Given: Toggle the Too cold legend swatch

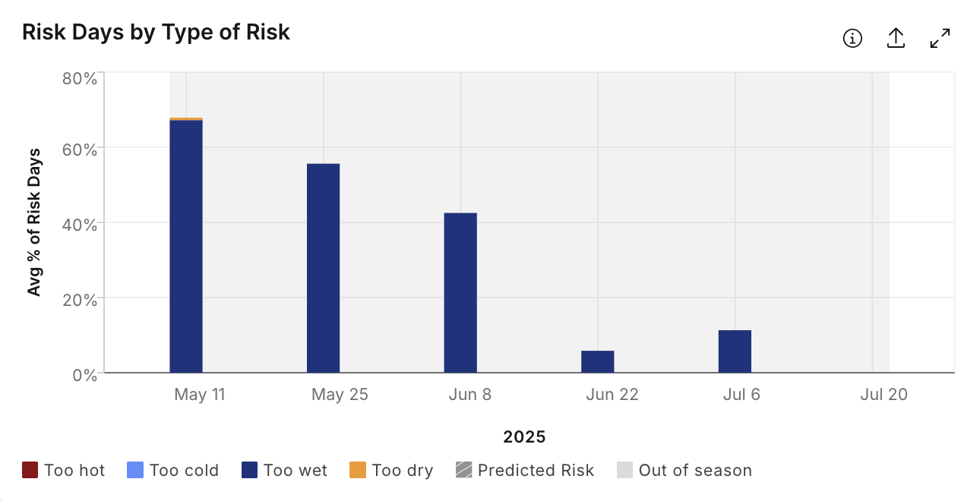Looking at the screenshot, I should pyautogui.click(x=134, y=470).
